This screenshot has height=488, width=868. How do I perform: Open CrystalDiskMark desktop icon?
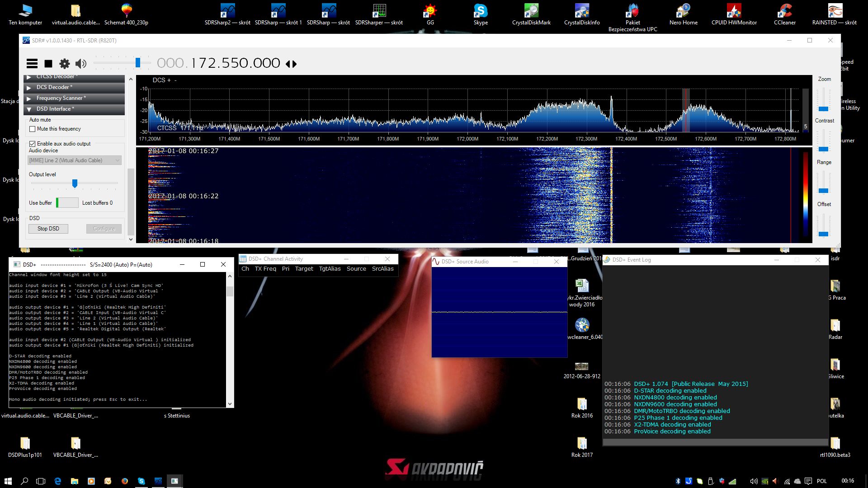531,14
